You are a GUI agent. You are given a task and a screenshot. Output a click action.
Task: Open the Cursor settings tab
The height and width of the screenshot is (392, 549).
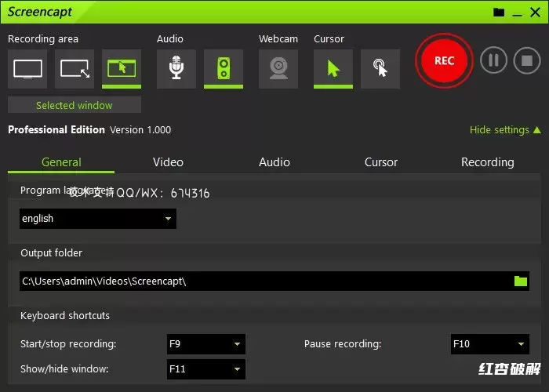pos(381,162)
